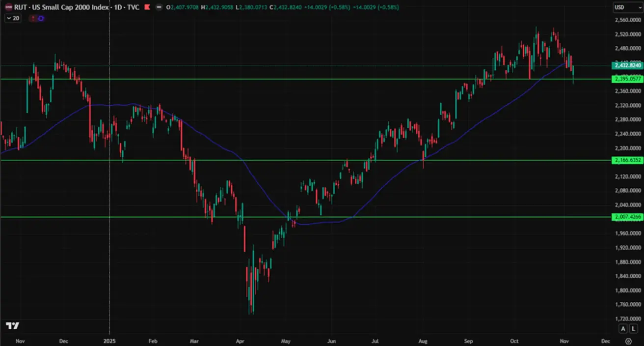Click the grey market status circle icon
The height and width of the screenshot is (346, 644).
(x=159, y=7)
